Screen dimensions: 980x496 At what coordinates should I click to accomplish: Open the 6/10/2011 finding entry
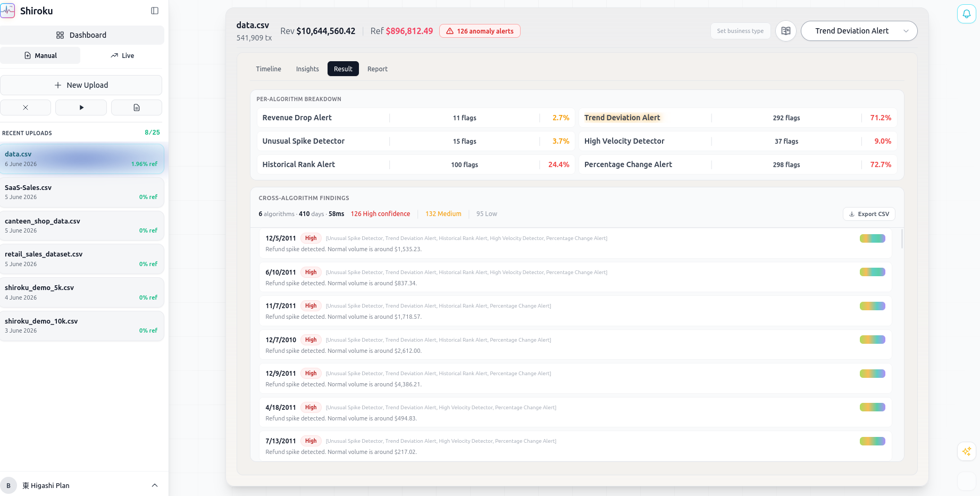point(575,277)
